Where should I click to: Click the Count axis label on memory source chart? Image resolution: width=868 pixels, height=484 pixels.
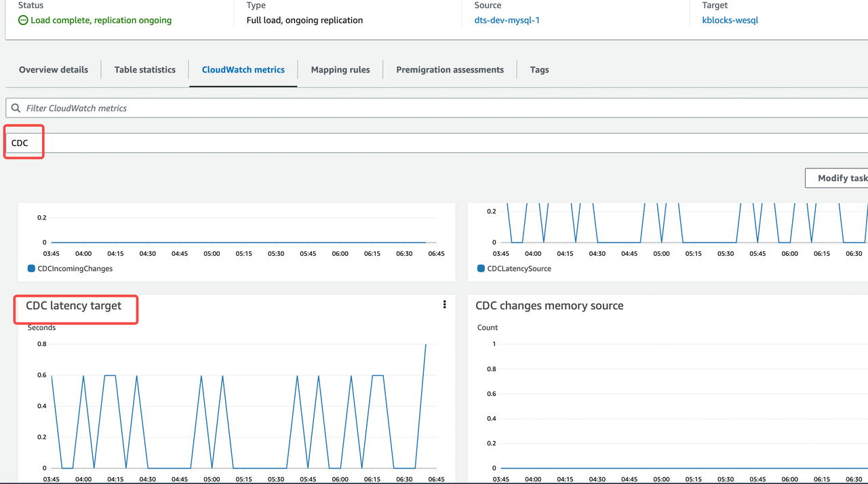[488, 328]
